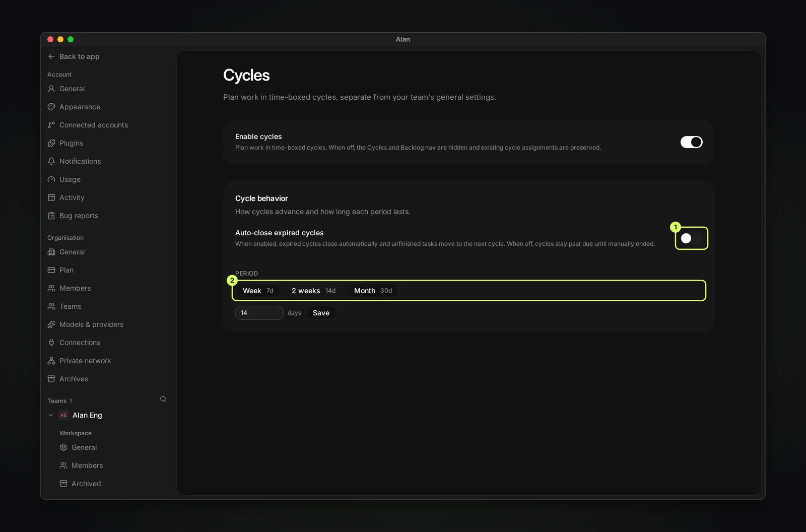Click the Save button for period
The height and width of the screenshot is (532, 806).
coord(321,313)
